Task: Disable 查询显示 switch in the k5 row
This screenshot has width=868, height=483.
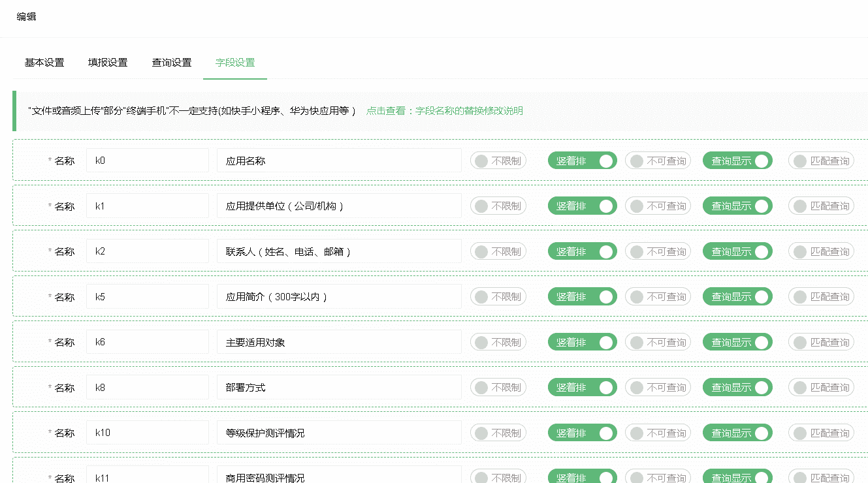Action: pyautogui.click(x=737, y=297)
